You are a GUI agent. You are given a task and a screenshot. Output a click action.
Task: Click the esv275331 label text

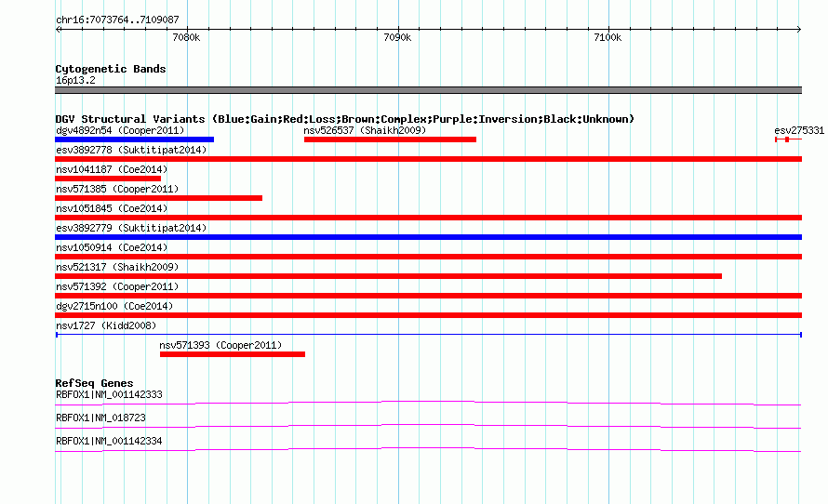tap(799, 130)
